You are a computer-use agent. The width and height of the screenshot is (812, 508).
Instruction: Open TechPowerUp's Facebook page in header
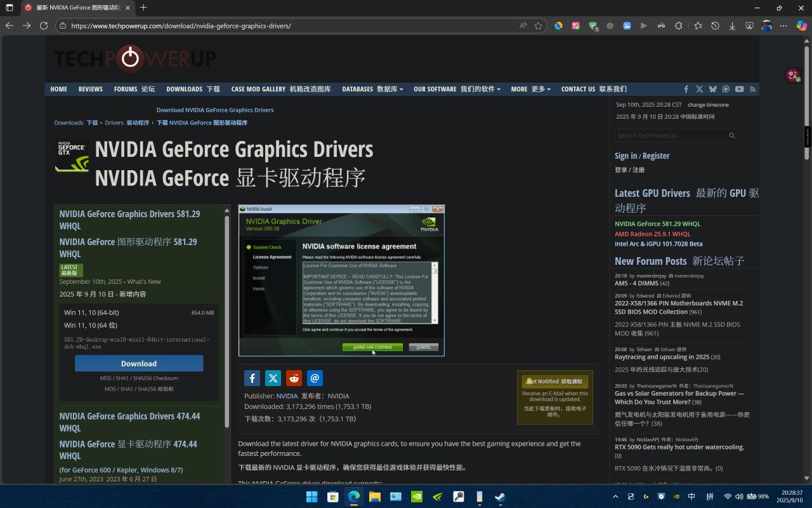686,90
